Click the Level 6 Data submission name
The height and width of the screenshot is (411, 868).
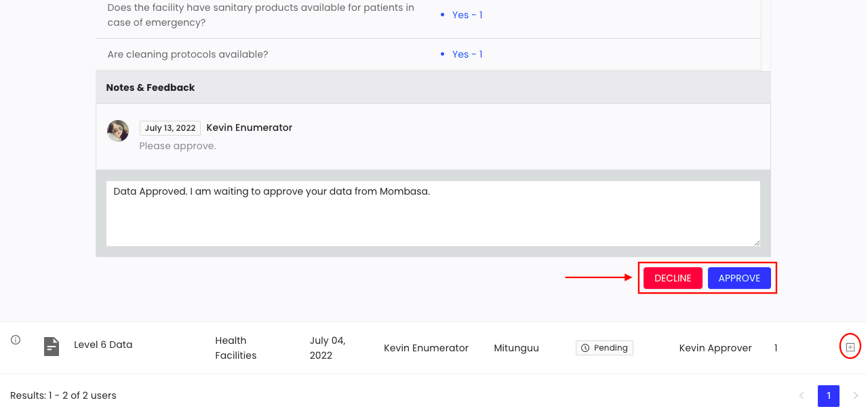[x=103, y=345]
